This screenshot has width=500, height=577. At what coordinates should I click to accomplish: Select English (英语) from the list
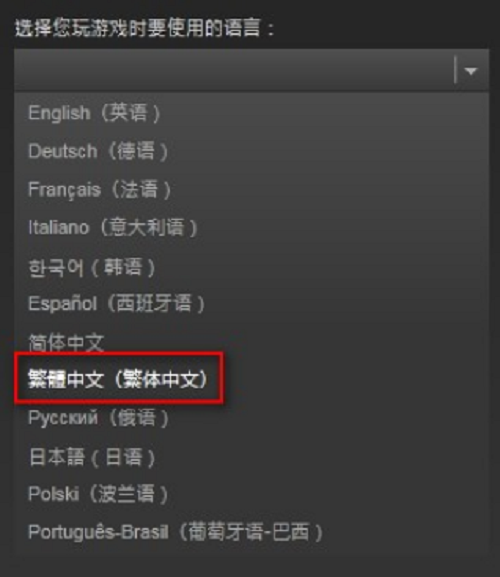pos(251,113)
